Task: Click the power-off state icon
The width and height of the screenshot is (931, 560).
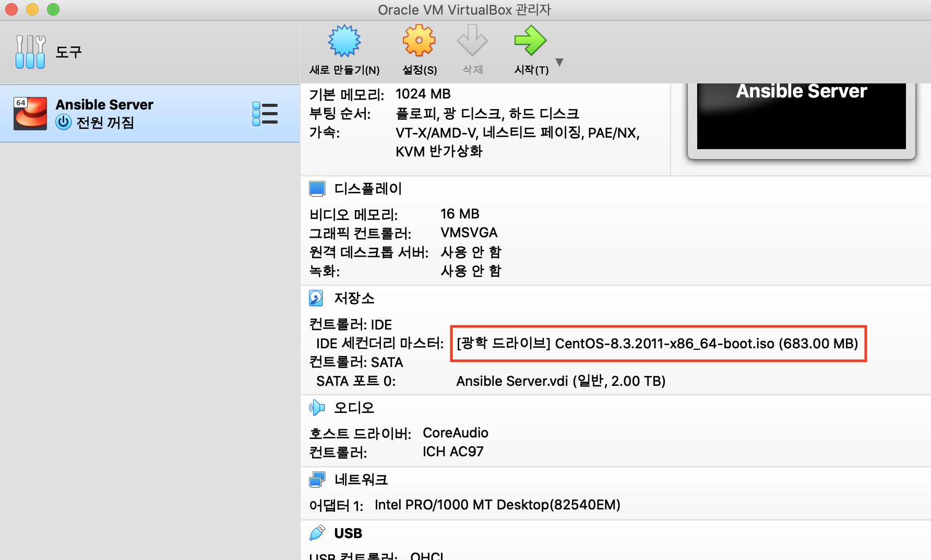Action: [x=64, y=123]
